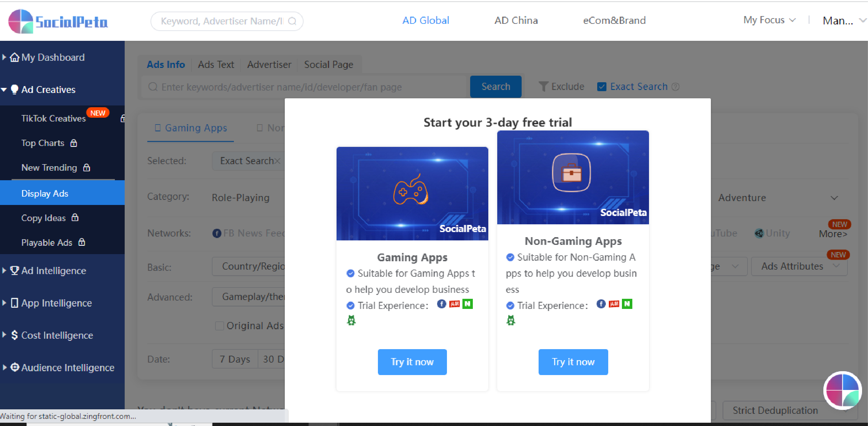This screenshot has height=426, width=868.
Task: Select the 7 Days date option
Action: pyautogui.click(x=235, y=359)
